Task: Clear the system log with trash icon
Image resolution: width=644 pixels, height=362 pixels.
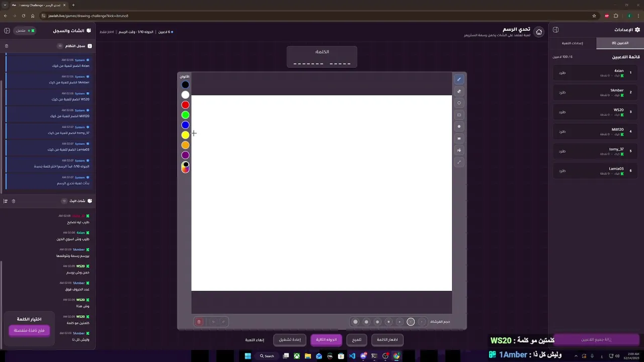Action: (7, 46)
